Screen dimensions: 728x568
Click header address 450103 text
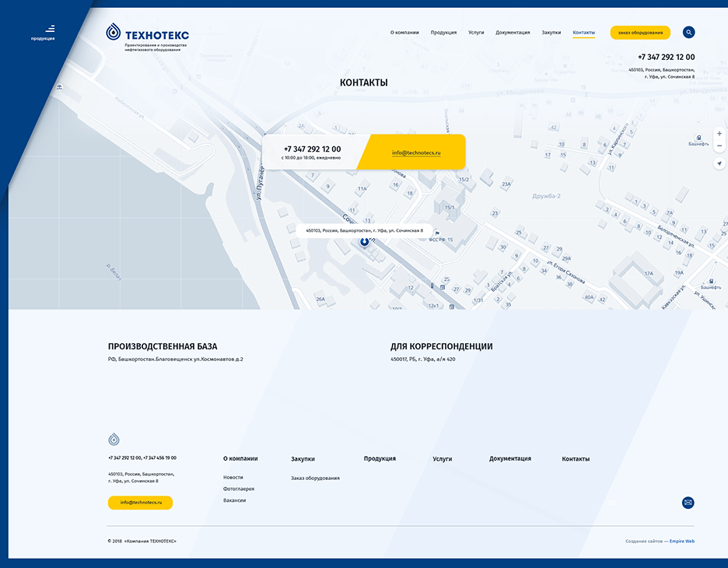662,73
